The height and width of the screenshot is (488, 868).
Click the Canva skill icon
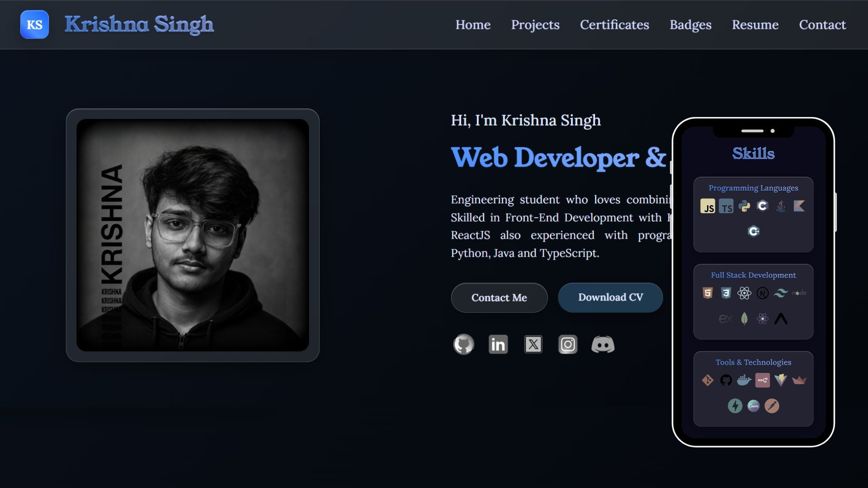(754, 406)
